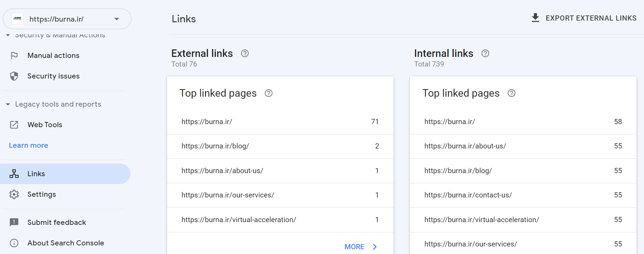
Task: Collapse the Legacy tools and reports section
Action: pos(8,104)
